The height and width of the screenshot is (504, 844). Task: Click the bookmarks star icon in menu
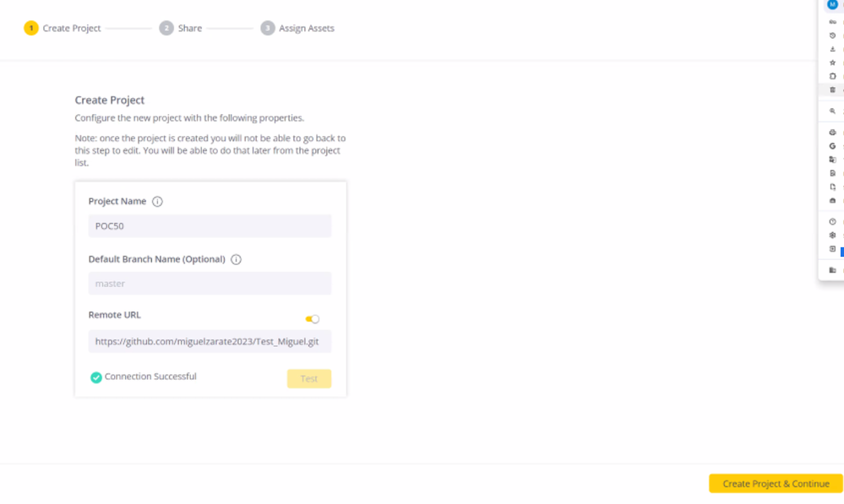tap(832, 62)
